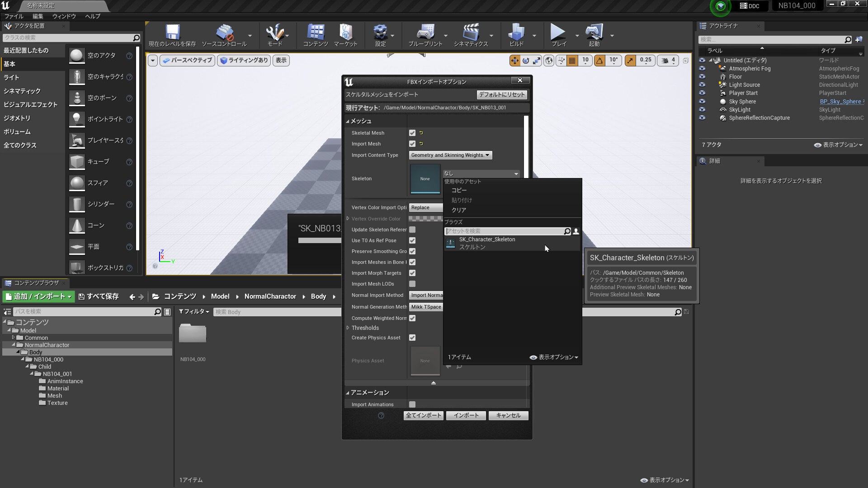Toggle rotation snap angle icon

coord(599,61)
